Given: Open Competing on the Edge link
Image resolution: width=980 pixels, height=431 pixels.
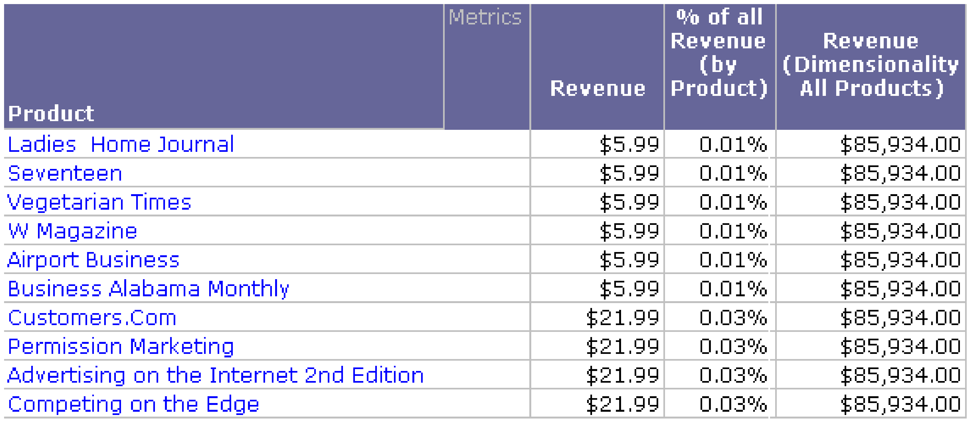Looking at the screenshot, I should pyautogui.click(x=133, y=404).
